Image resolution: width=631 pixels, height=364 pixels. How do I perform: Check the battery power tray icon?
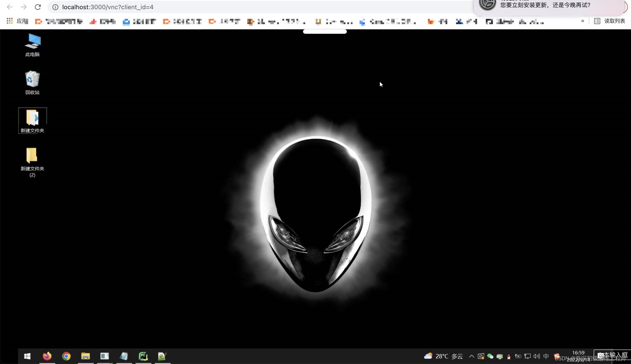pyautogui.click(x=518, y=356)
